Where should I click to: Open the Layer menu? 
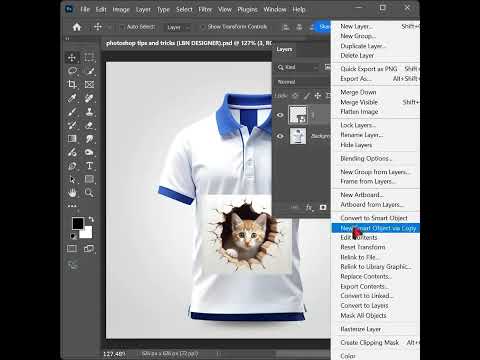click(143, 9)
